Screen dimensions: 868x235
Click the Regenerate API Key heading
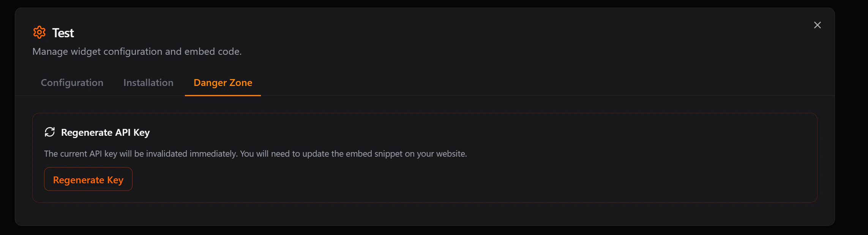tap(106, 132)
